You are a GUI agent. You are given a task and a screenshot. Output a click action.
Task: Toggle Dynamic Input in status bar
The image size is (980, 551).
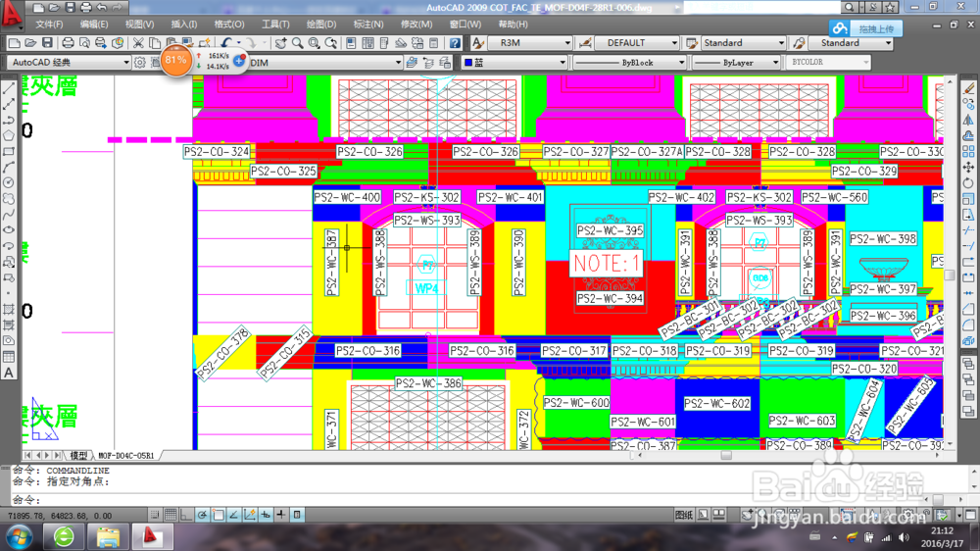pyautogui.click(x=266, y=515)
